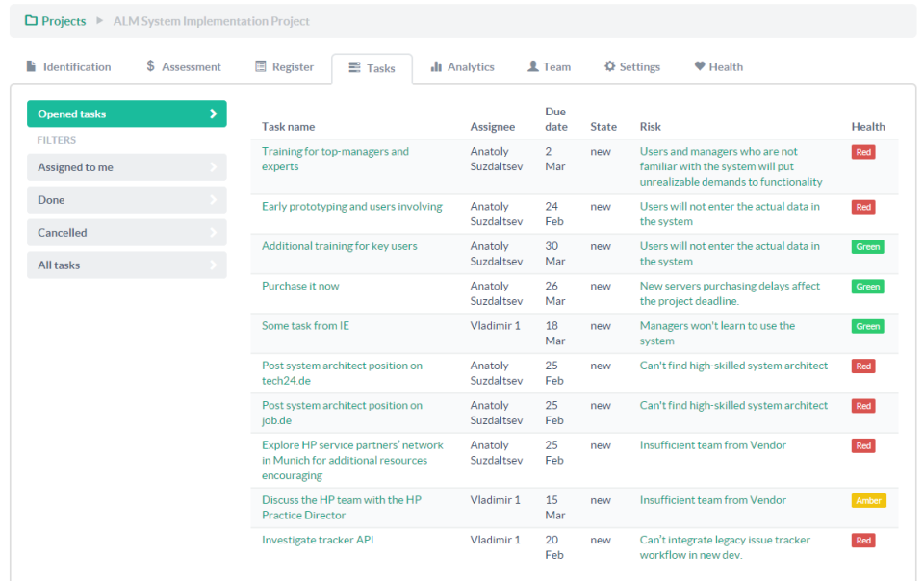Click the dollar sign Assessment icon
Image resolution: width=924 pixels, height=581 pixels.
point(150,66)
